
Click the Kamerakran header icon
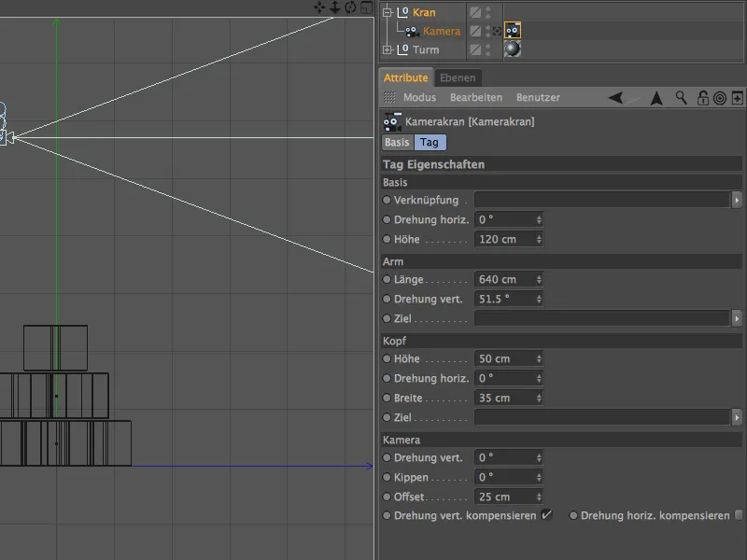tap(392, 122)
